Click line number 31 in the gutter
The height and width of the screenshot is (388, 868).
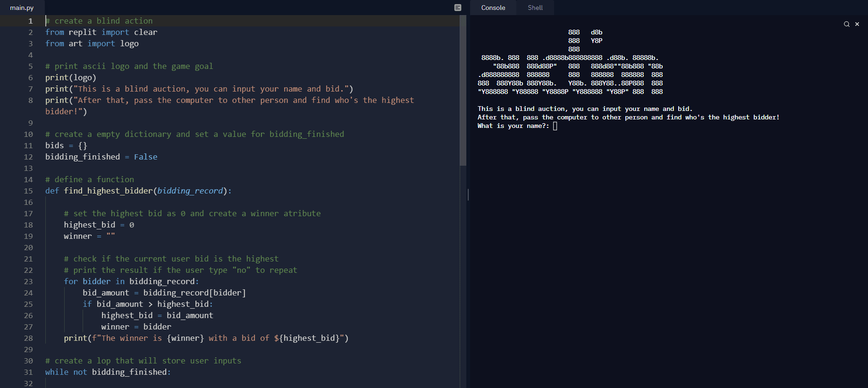(x=28, y=372)
